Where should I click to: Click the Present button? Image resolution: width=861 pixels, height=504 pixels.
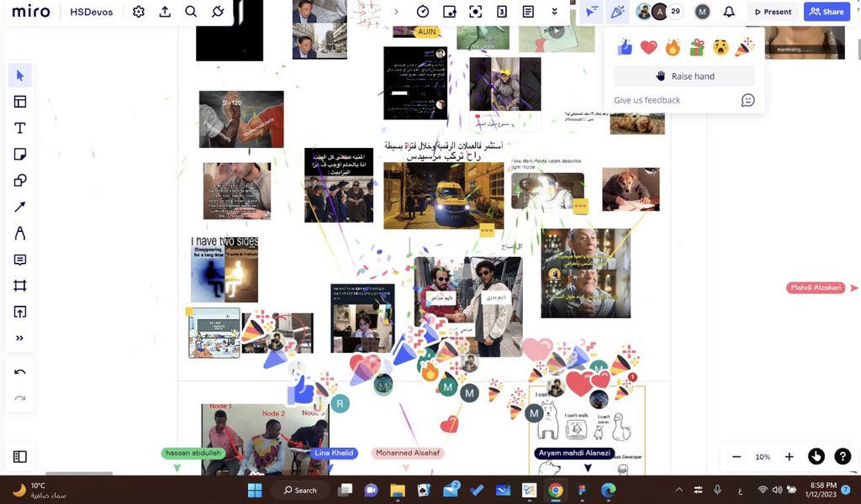774,12
